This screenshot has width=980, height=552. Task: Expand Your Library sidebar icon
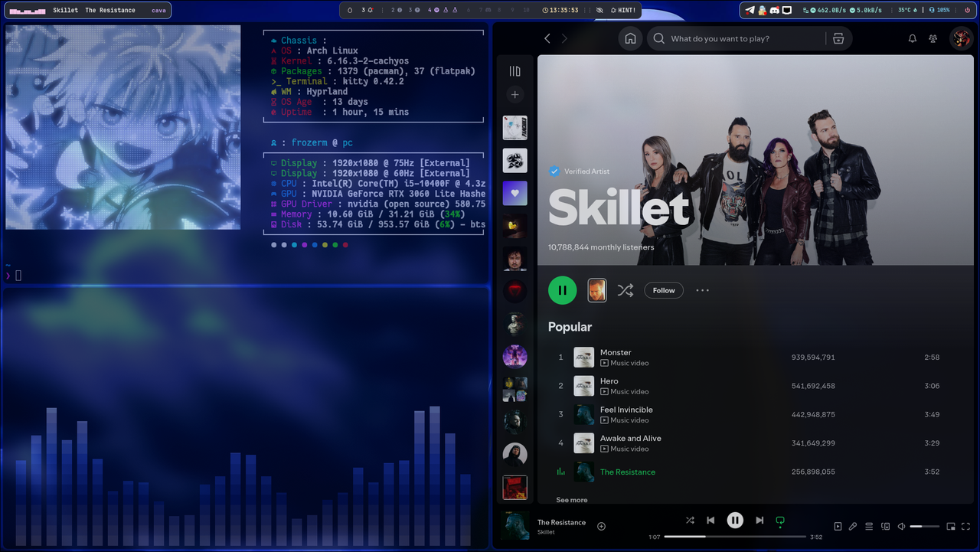pos(514,71)
